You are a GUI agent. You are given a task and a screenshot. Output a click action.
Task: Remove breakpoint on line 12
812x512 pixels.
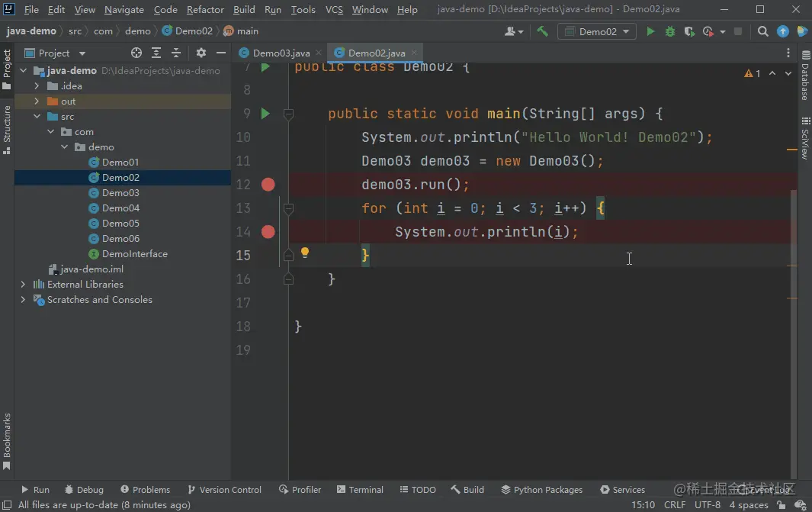pos(268,185)
